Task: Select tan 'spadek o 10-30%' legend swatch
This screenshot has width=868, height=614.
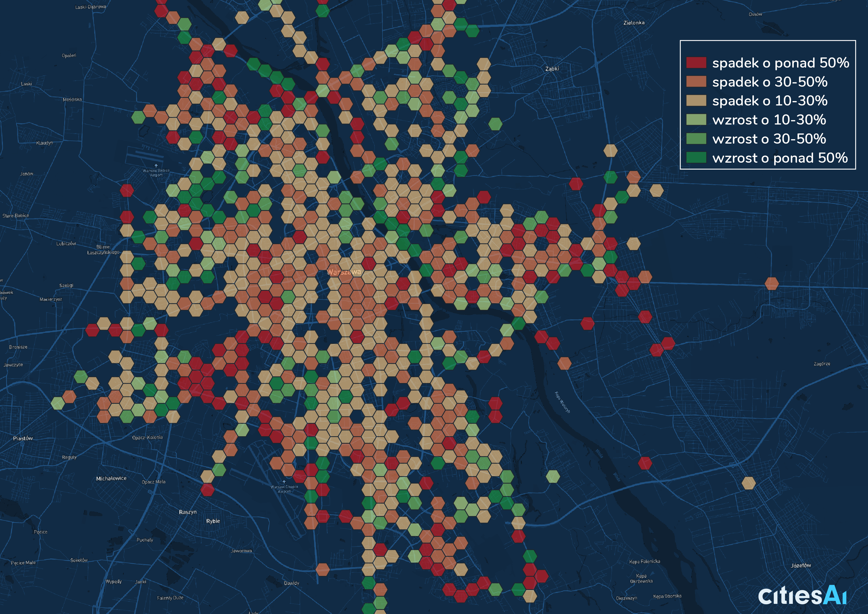Action: 696,101
